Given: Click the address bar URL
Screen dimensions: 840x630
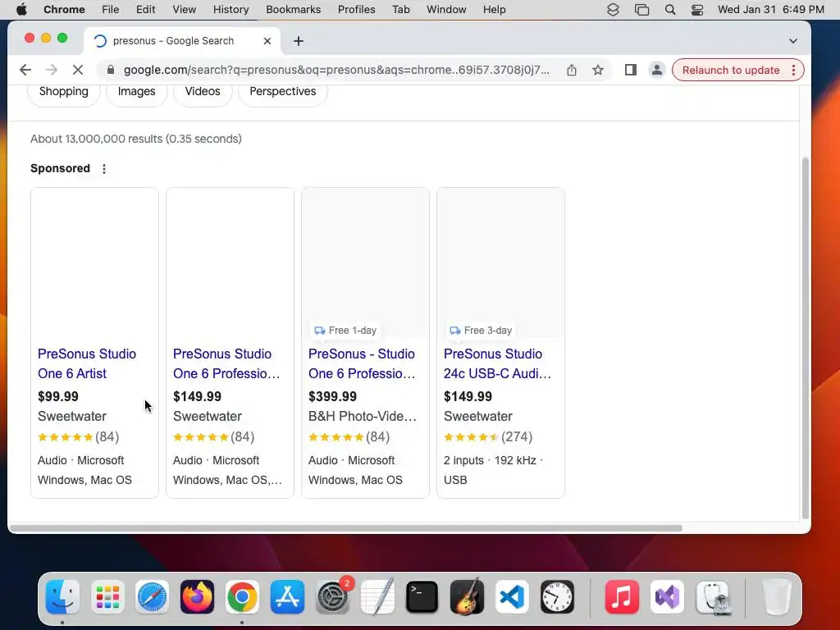Looking at the screenshot, I should pos(336,70).
